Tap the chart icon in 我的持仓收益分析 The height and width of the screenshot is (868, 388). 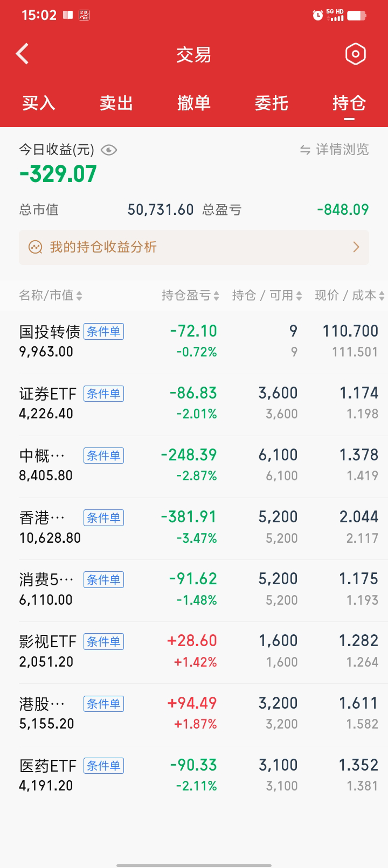point(36,247)
